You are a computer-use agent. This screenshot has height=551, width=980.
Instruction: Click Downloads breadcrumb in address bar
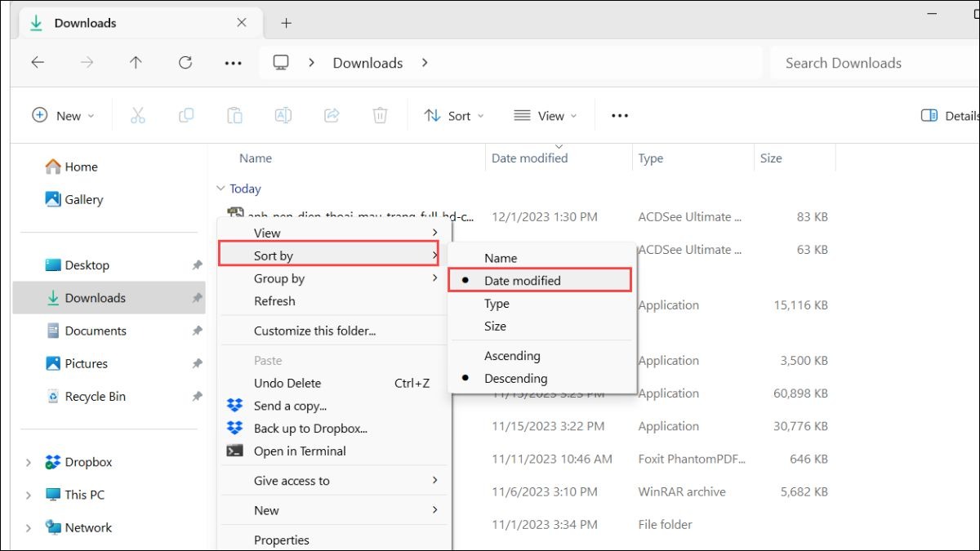point(367,63)
